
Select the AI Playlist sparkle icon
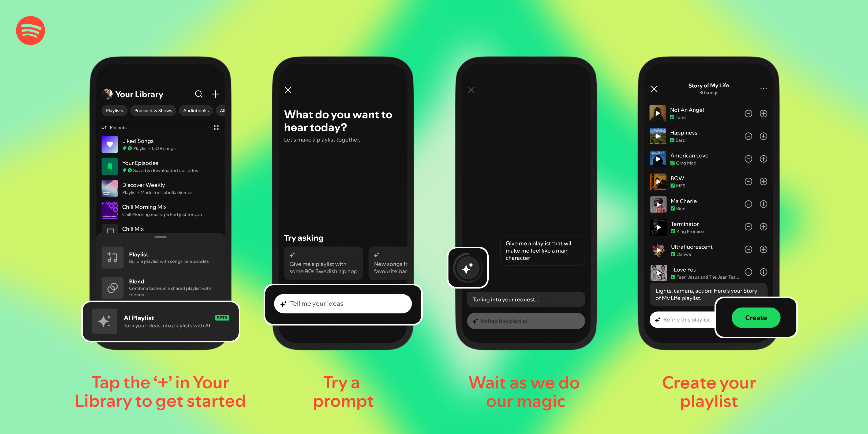click(106, 320)
